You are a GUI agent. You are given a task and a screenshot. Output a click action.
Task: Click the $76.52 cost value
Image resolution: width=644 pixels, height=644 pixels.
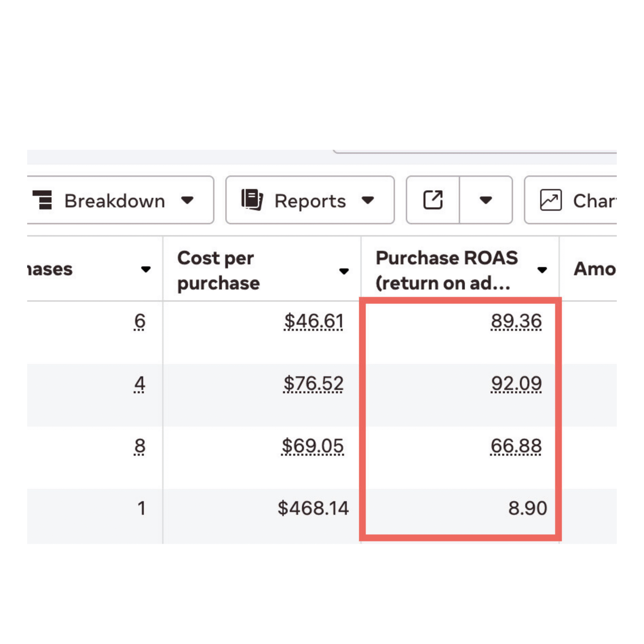(x=313, y=383)
